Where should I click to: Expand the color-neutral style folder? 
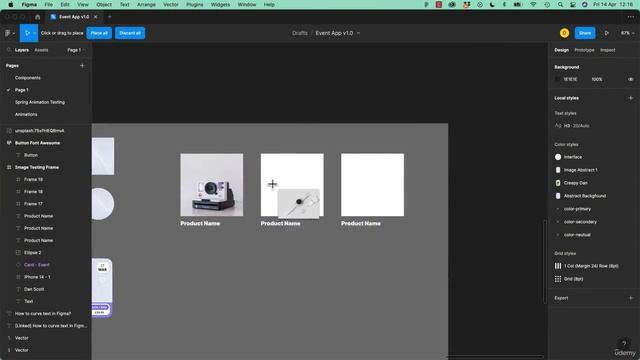tap(558, 235)
